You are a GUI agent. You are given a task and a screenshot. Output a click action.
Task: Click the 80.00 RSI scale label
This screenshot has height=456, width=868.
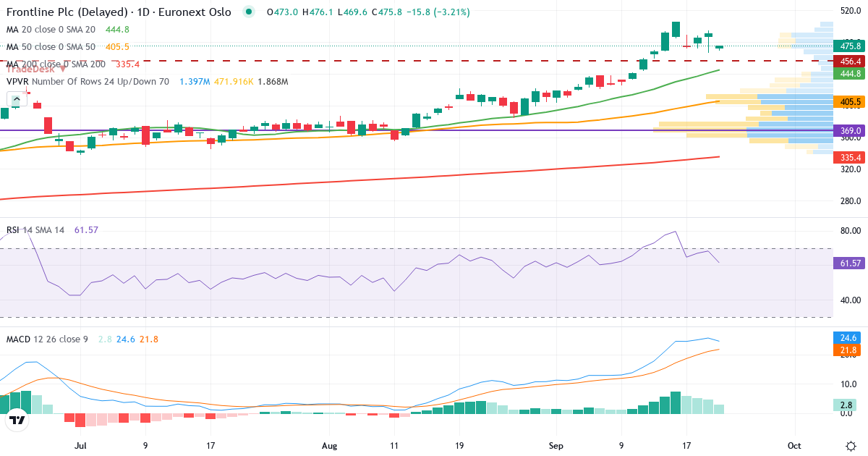pos(850,231)
